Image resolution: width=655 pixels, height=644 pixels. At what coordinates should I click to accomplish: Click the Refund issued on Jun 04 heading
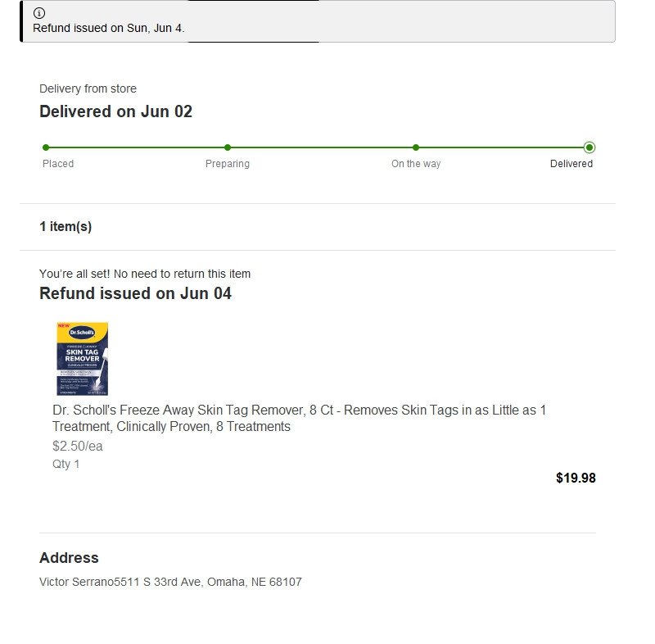coord(135,293)
